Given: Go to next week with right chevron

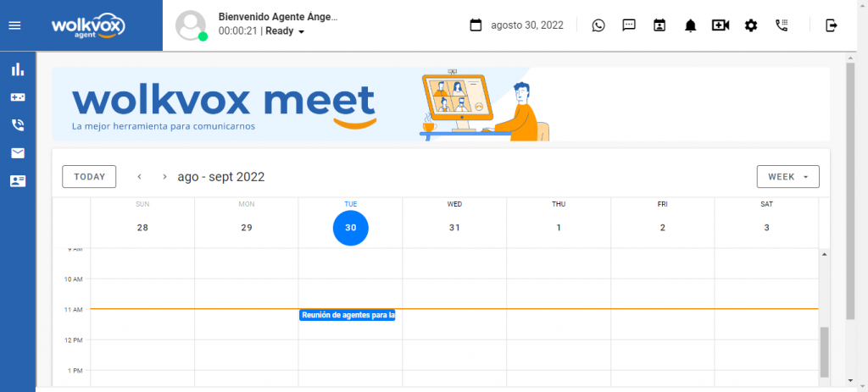Looking at the screenshot, I should coord(164,177).
